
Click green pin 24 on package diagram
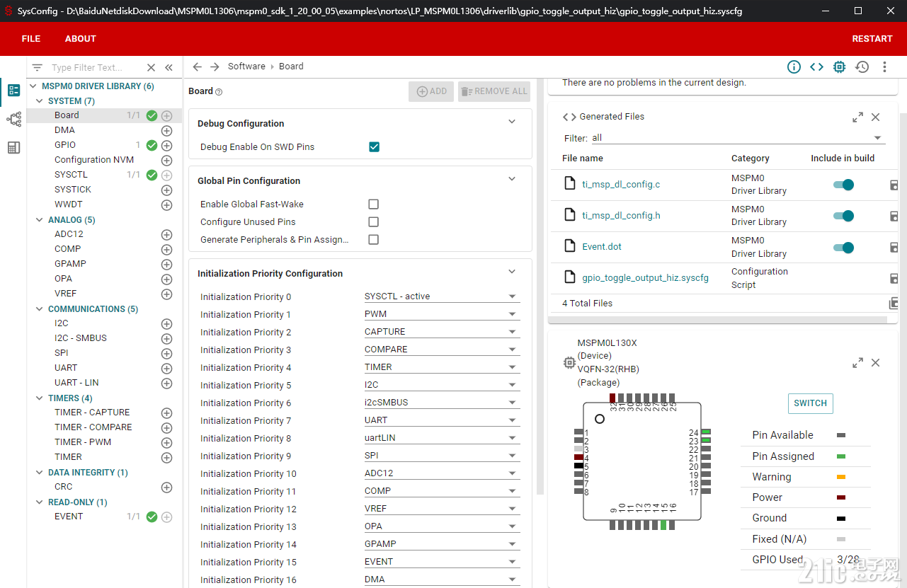coord(706,432)
